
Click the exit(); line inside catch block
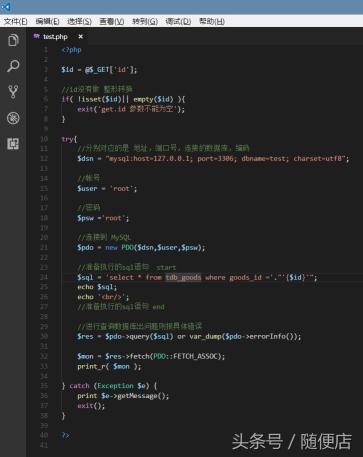pos(91,406)
